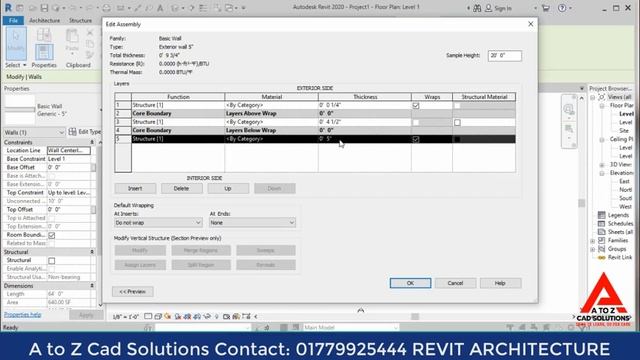Open the Select panel dropdown under Modify

pyautogui.click(x=16, y=65)
